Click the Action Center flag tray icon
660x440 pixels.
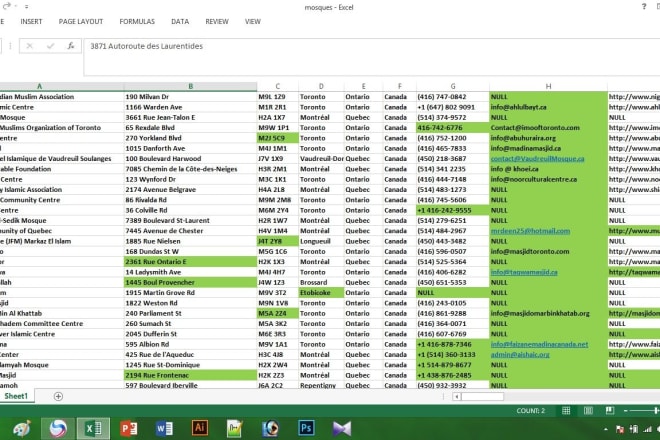pyautogui.click(x=620, y=429)
